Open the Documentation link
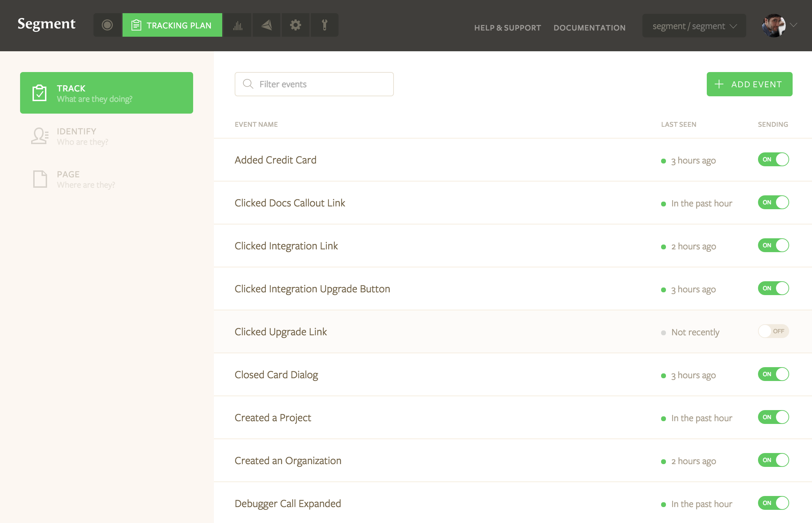Screen dimensions: 812x523 589,28
